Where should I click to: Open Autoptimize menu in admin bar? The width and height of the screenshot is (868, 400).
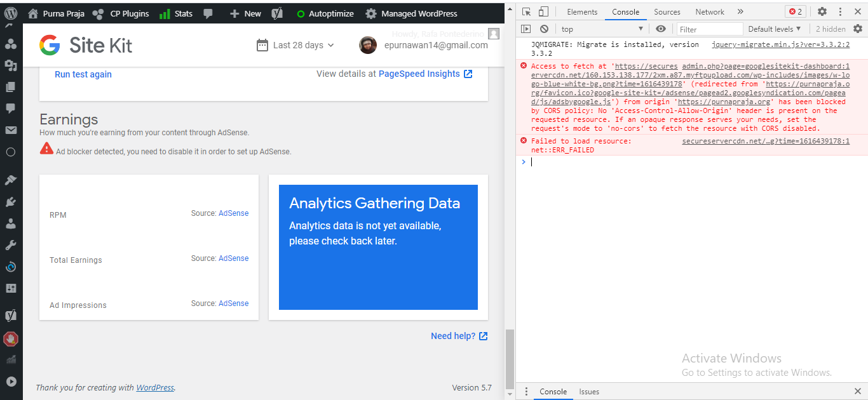point(325,13)
